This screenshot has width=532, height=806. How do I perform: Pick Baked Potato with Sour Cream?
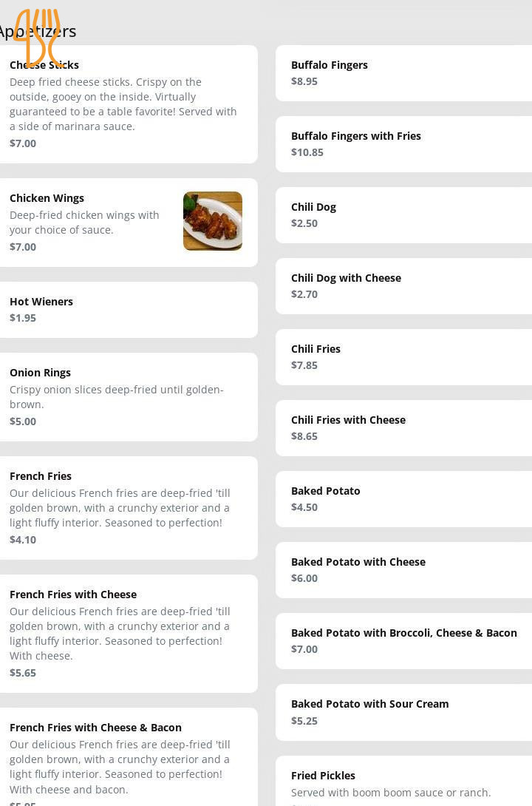point(403,712)
